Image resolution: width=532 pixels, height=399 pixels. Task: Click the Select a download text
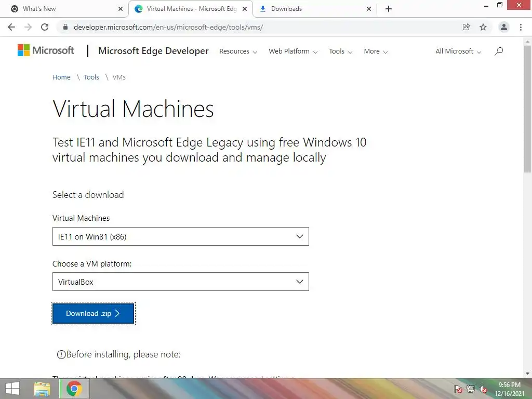click(88, 195)
